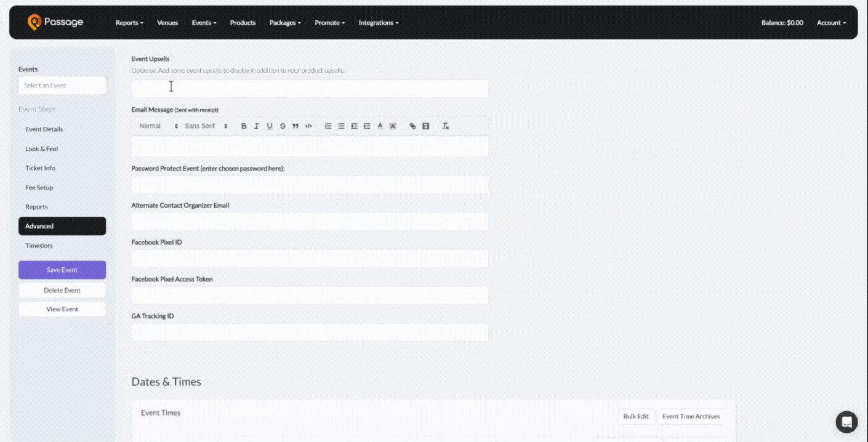
Task: Open the Account menu
Action: point(831,23)
